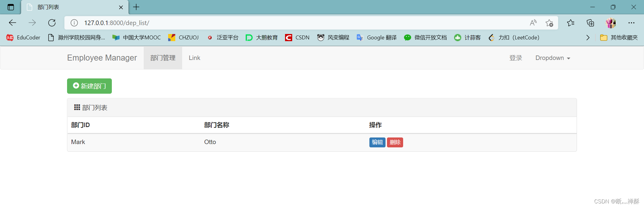The width and height of the screenshot is (644, 207).
Task: Click the 操作 column header
Action: (x=375, y=125)
